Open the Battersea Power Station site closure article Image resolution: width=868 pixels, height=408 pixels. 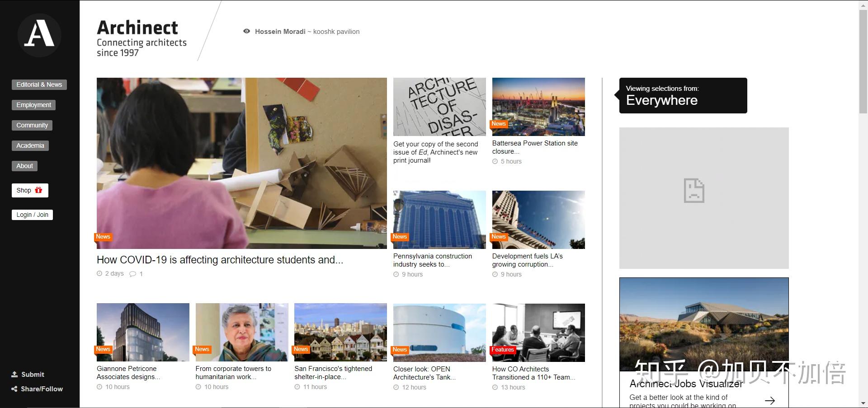click(535, 147)
